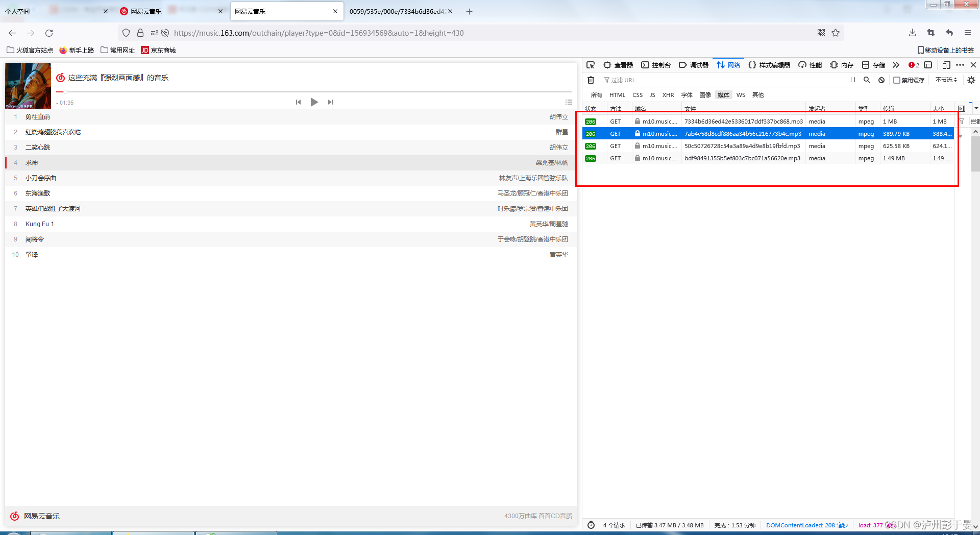
Task: Skip to previous track
Action: (298, 102)
